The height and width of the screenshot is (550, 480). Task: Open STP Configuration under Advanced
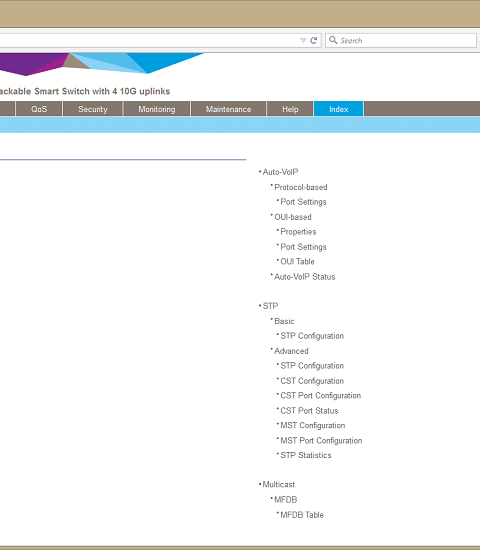click(x=312, y=366)
